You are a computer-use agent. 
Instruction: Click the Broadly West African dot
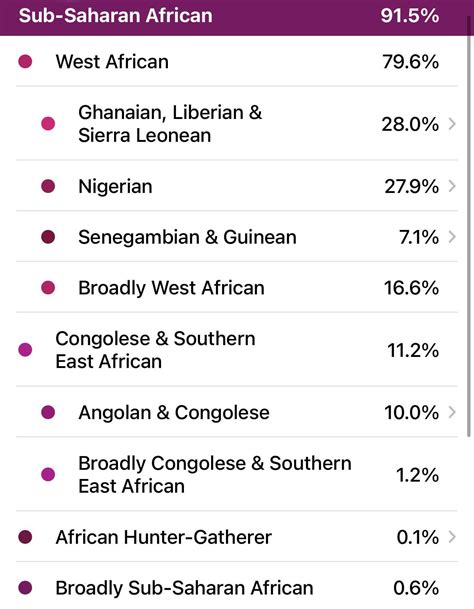[x=48, y=287]
